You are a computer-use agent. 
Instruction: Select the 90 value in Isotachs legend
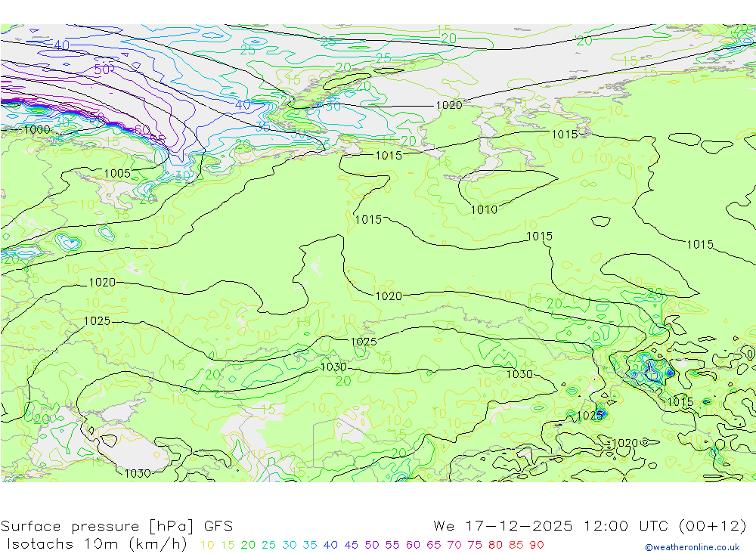tap(537, 546)
